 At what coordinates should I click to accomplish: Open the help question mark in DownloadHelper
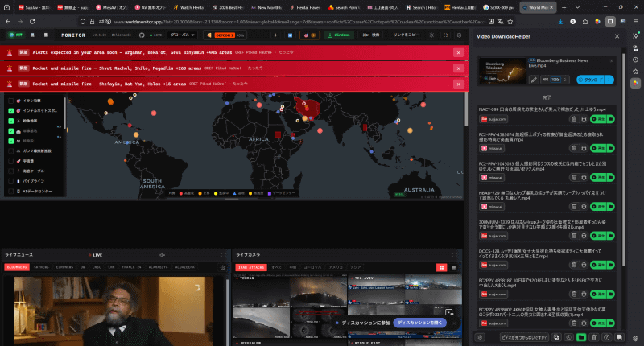point(607,337)
